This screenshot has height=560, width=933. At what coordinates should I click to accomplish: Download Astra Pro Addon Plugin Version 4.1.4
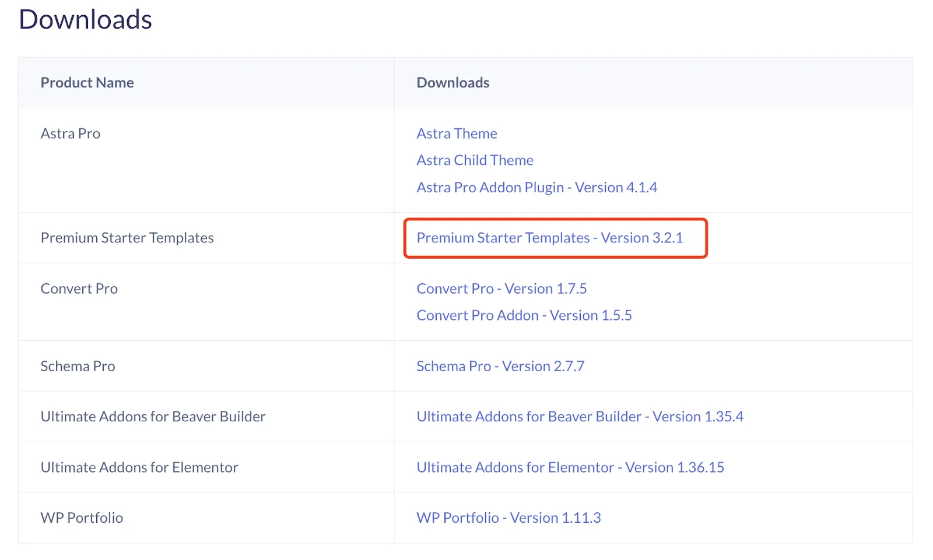(536, 187)
